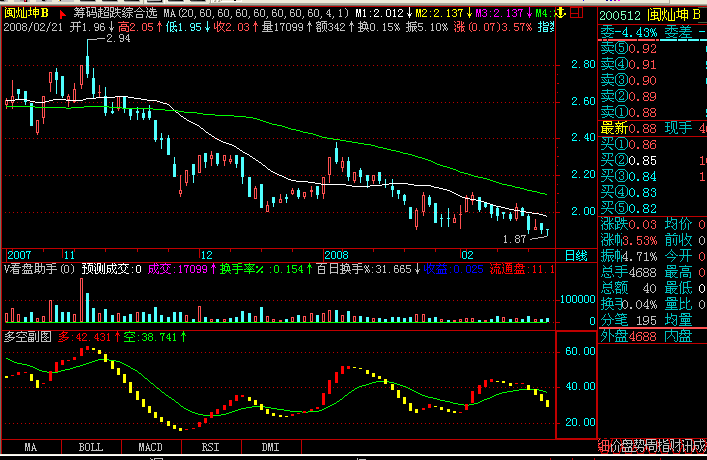Click the 涨幅 3.53% value

629,240
